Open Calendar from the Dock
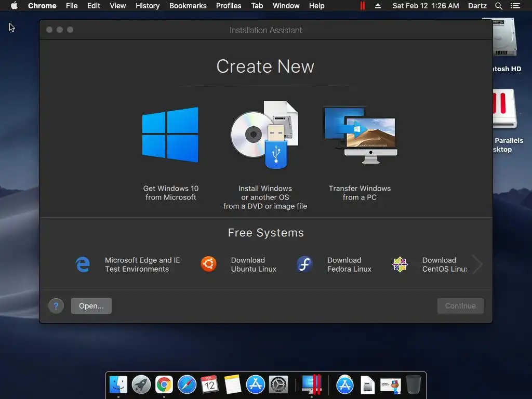Viewport: 532px width, 399px height. point(209,384)
